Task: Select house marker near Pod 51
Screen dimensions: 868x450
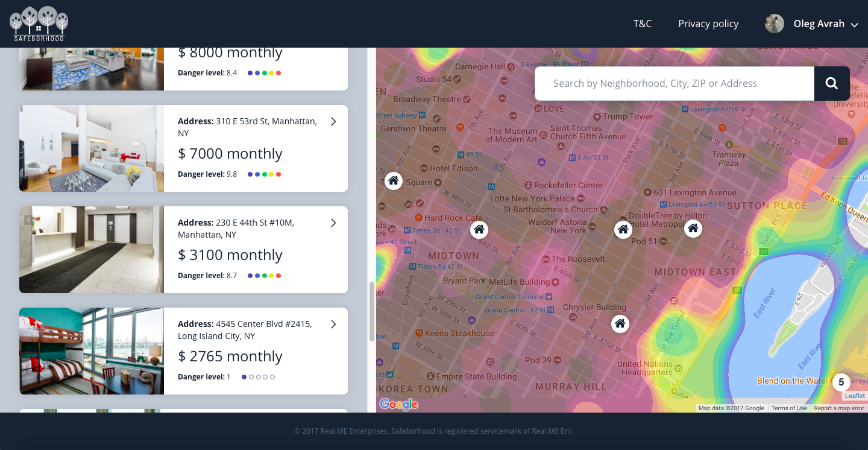Action: pos(693,228)
